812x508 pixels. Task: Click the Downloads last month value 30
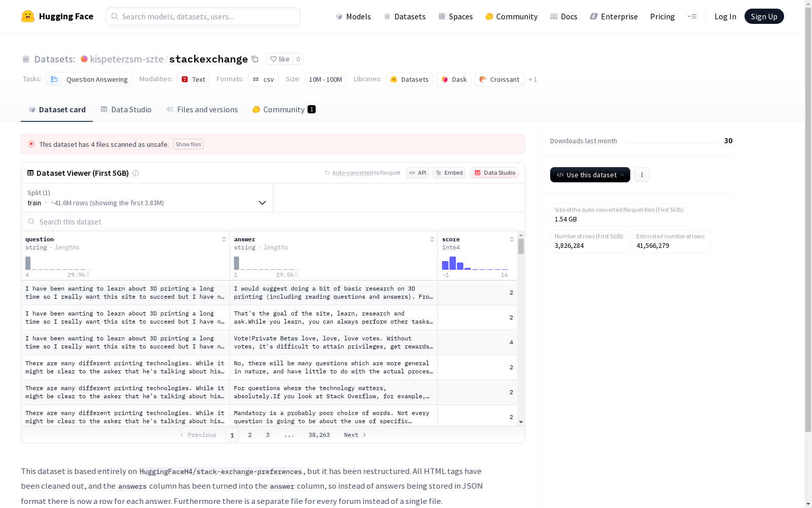tap(728, 141)
